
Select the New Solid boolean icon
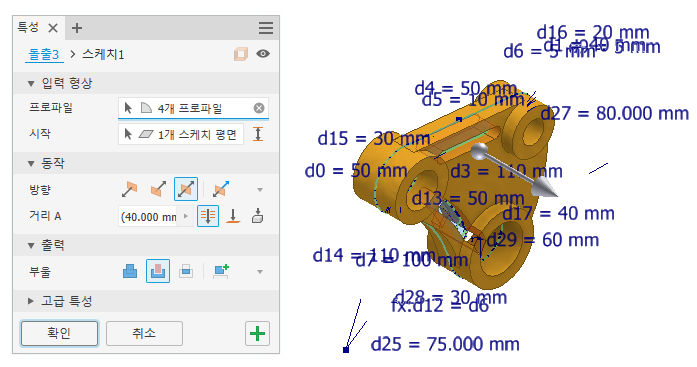(x=221, y=271)
